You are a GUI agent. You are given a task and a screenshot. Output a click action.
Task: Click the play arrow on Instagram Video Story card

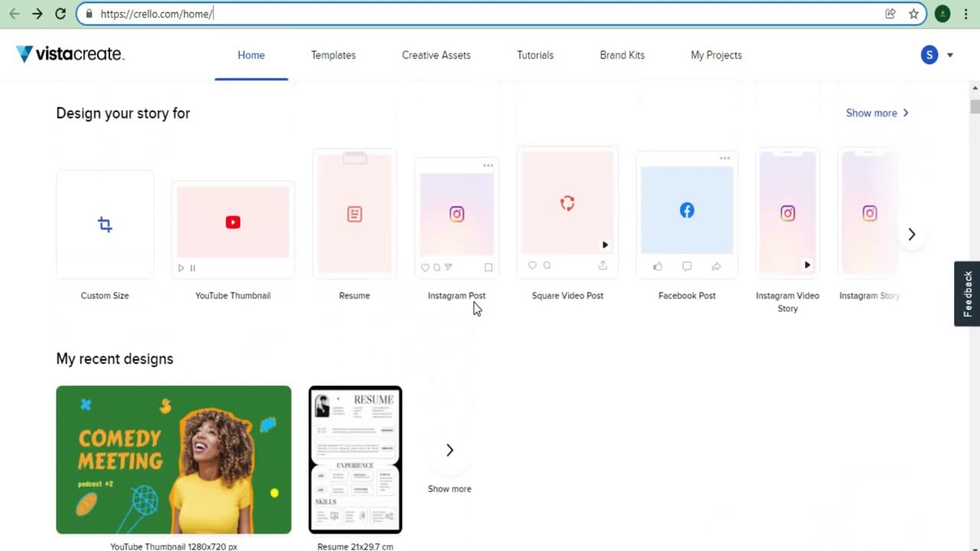pos(807,265)
